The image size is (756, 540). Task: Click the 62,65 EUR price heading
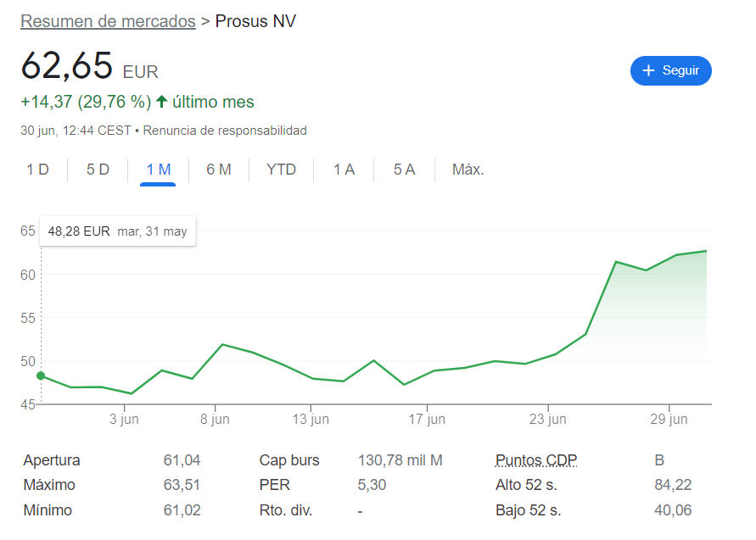click(90, 66)
